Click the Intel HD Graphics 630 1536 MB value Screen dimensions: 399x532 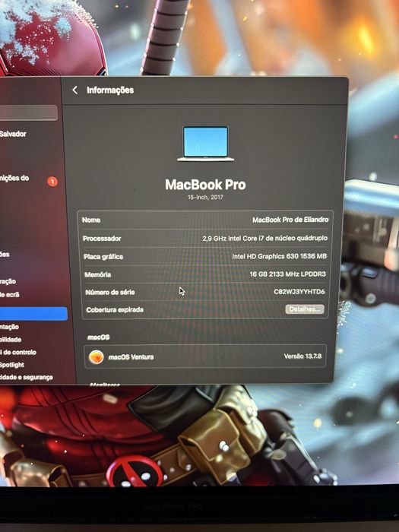click(x=279, y=256)
